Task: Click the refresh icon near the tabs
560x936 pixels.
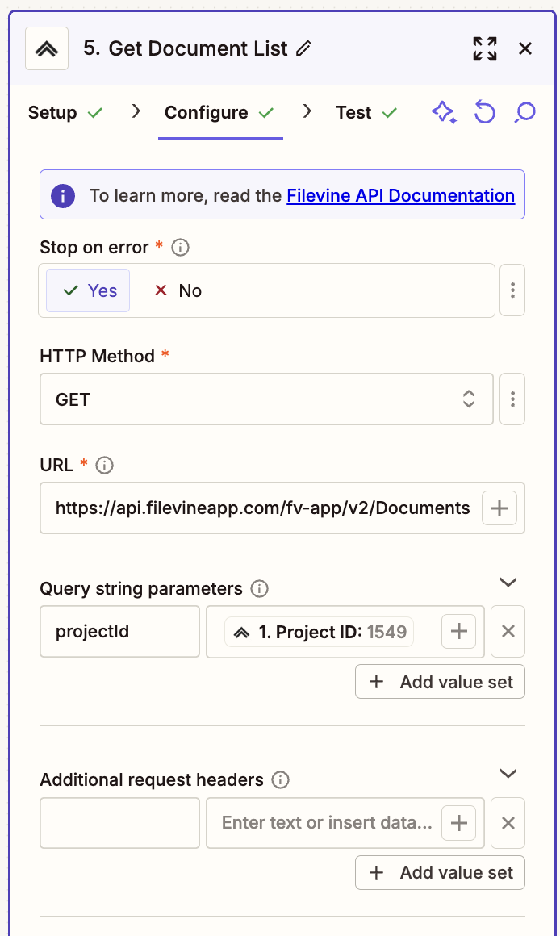Action: point(485,113)
